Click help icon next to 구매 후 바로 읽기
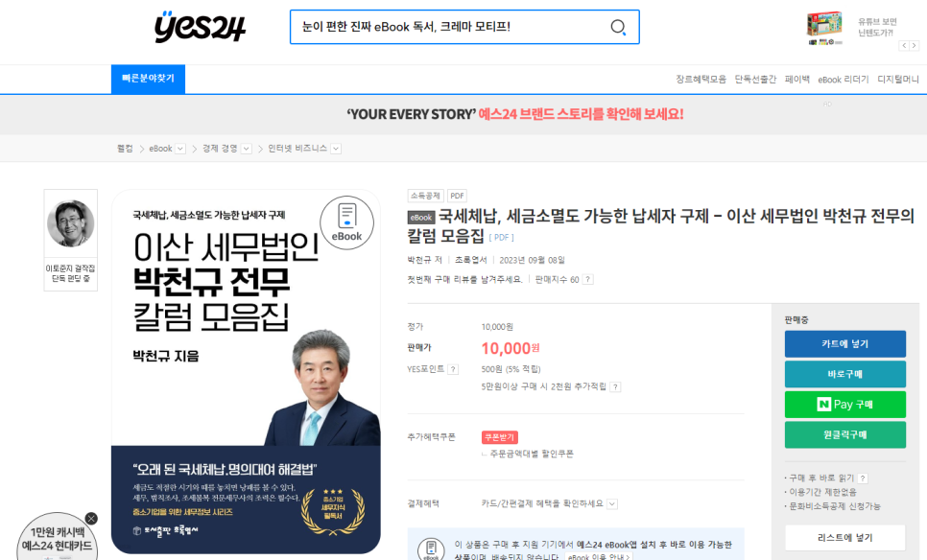 click(x=863, y=478)
